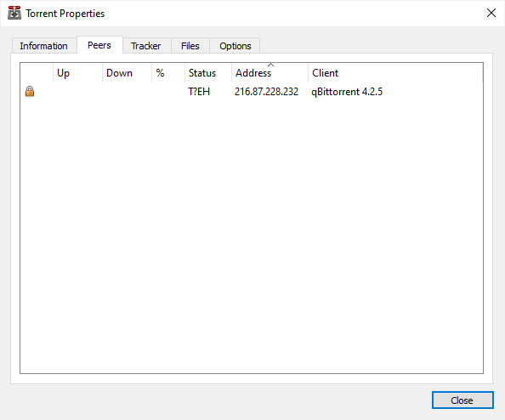Sort peers by Down column header
The image size is (505, 420).
click(x=127, y=73)
